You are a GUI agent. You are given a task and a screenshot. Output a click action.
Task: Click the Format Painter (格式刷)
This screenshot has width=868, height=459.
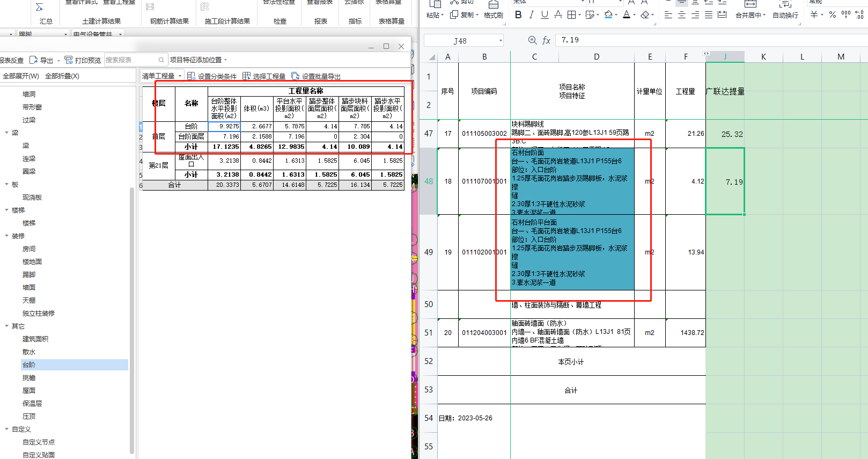(493, 10)
